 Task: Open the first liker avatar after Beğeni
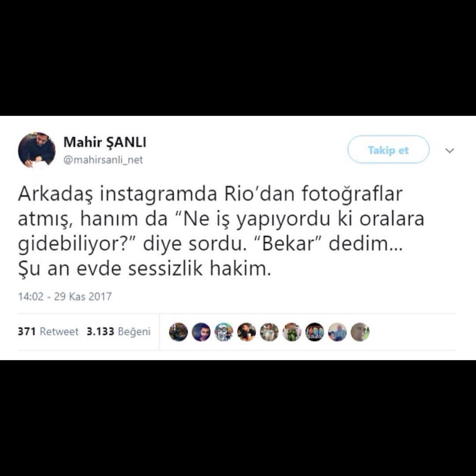pos(178,332)
